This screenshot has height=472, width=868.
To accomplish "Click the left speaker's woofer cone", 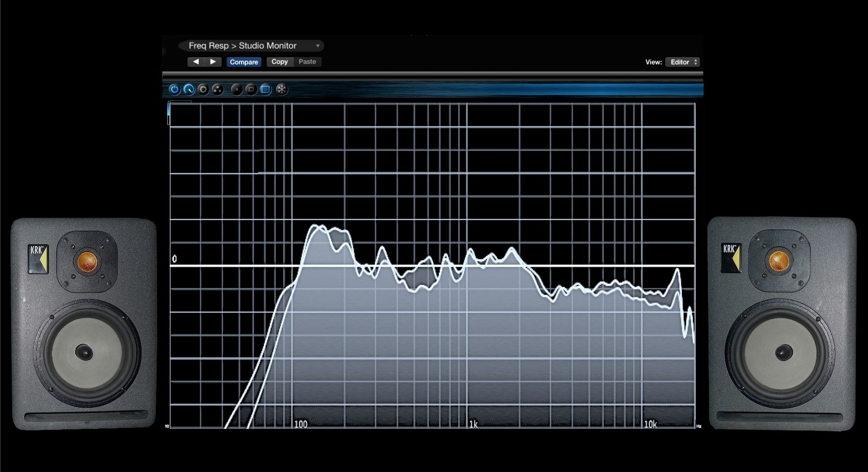I will [87, 352].
